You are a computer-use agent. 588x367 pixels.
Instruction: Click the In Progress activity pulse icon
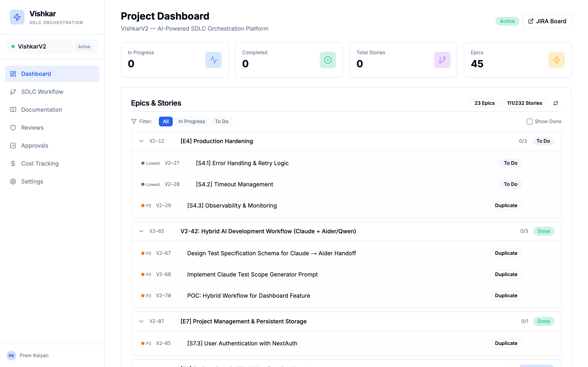click(213, 60)
